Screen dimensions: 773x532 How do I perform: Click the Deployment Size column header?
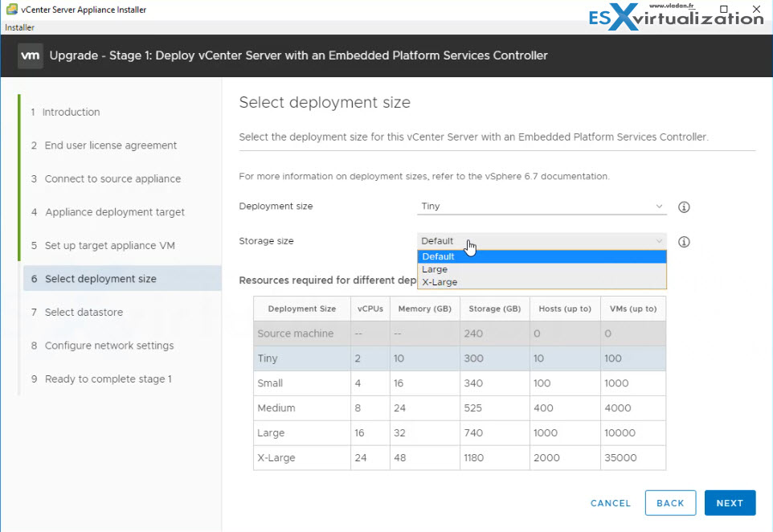301,309
